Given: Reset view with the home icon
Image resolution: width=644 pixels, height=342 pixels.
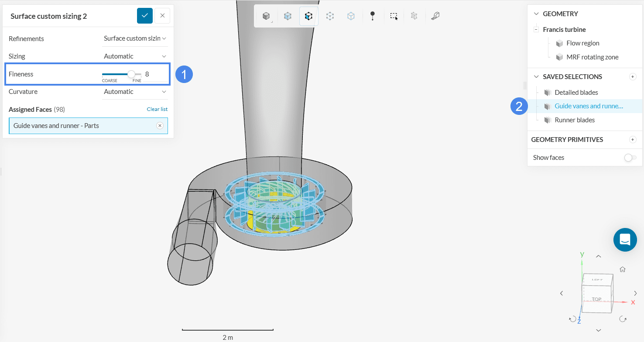Looking at the screenshot, I should coord(623,269).
